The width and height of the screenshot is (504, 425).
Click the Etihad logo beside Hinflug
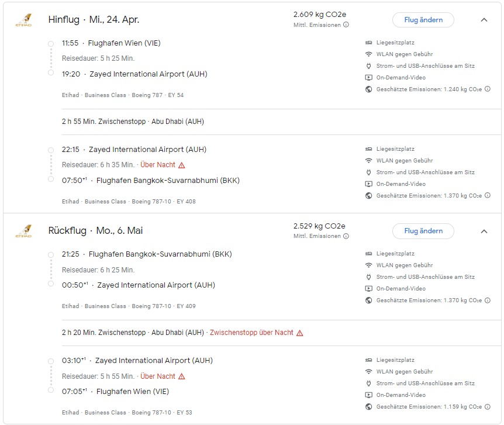click(23, 20)
